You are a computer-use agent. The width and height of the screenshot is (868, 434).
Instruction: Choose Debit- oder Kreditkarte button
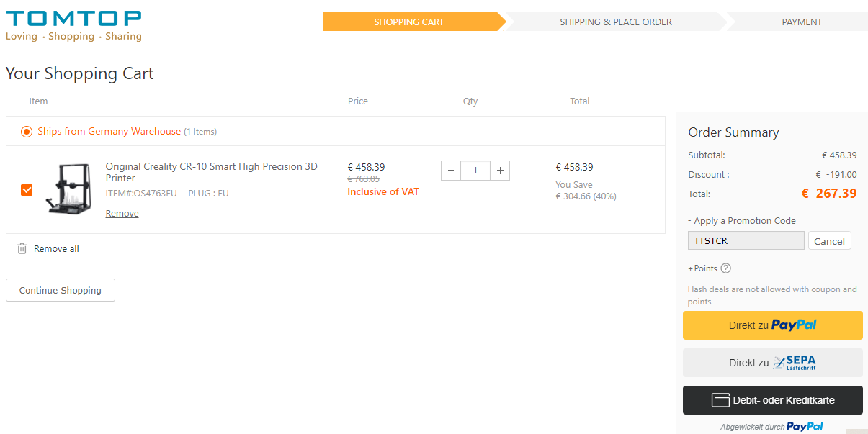(x=772, y=400)
